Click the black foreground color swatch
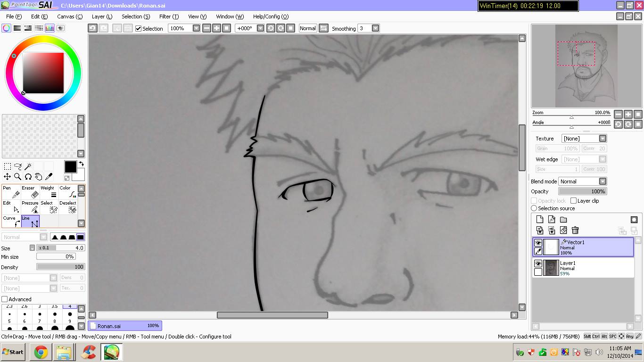The image size is (644, 362). tap(70, 166)
